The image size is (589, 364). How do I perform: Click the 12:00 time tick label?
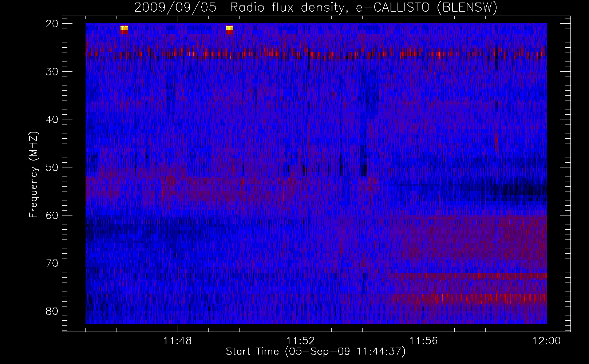click(547, 341)
